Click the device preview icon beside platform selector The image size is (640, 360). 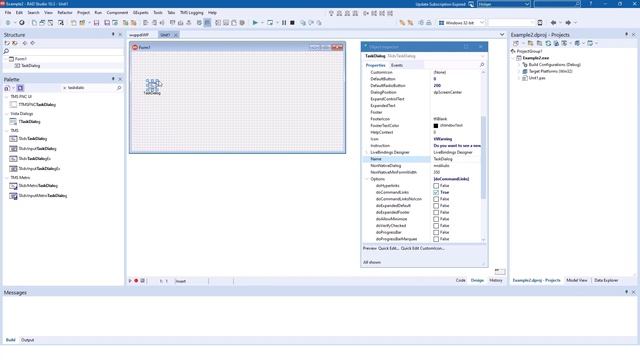click(540, 23)
